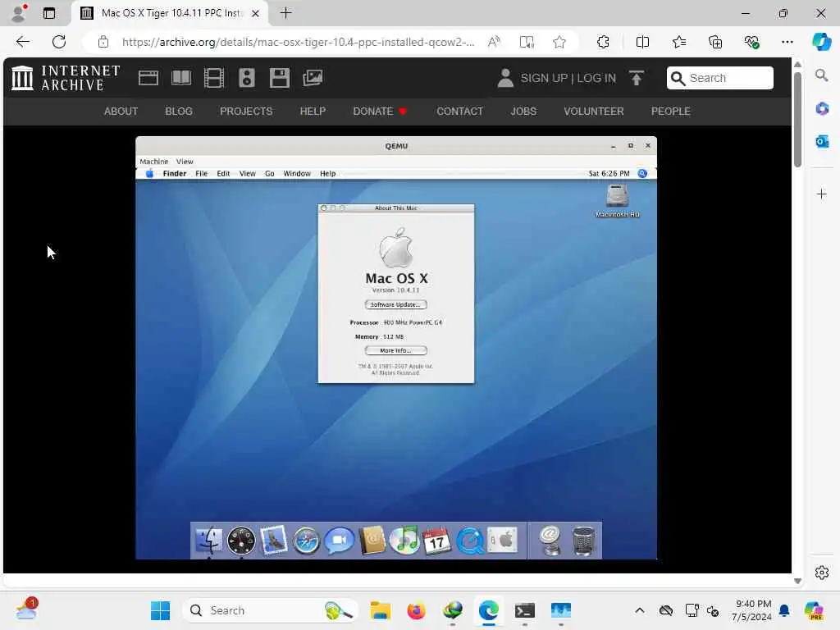The width and height of the screenshot is (840, 630).
Task: Open the BLOG link
Action: point(179,112)
